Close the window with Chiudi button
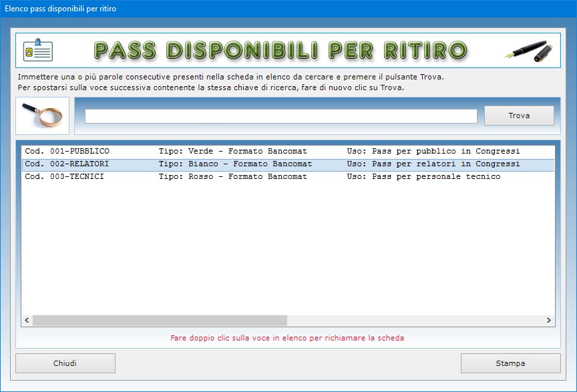Screen dimensions: 577x392 point(65,363)
